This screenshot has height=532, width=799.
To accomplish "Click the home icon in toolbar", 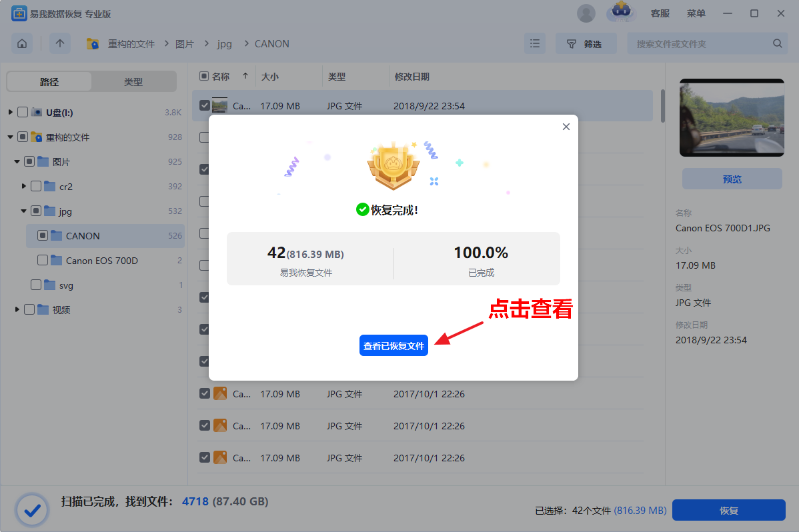I will point(22,44).
